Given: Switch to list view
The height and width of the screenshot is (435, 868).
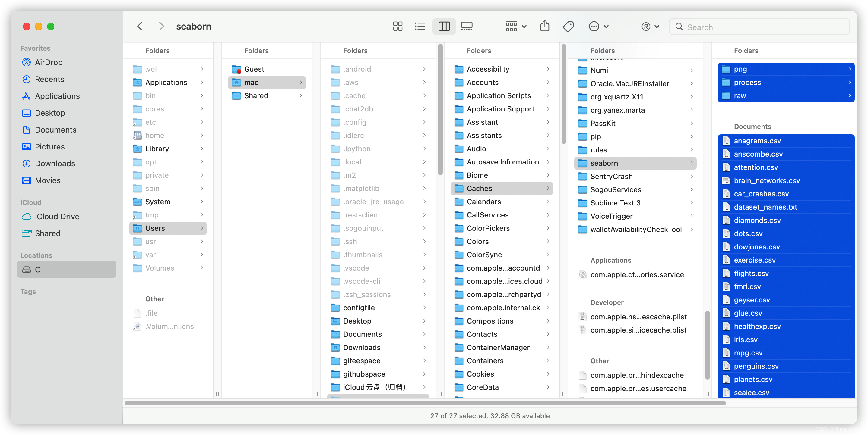Looking at the screenshot, I should [420, 26].
